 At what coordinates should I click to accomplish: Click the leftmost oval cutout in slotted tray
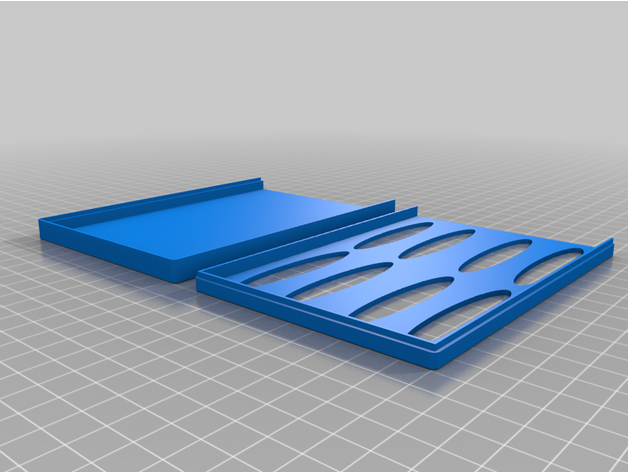pyautogui.click(x=283, y=268)
